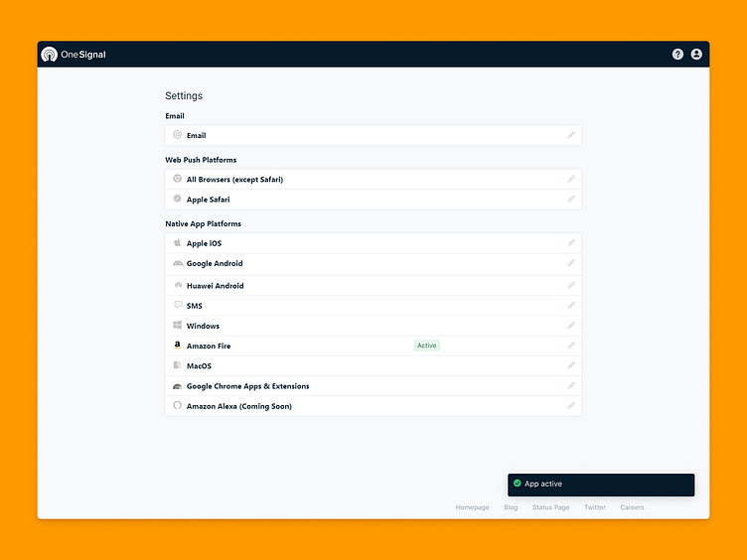Click the MacOS edit pencil icon

tap(571, 365)
